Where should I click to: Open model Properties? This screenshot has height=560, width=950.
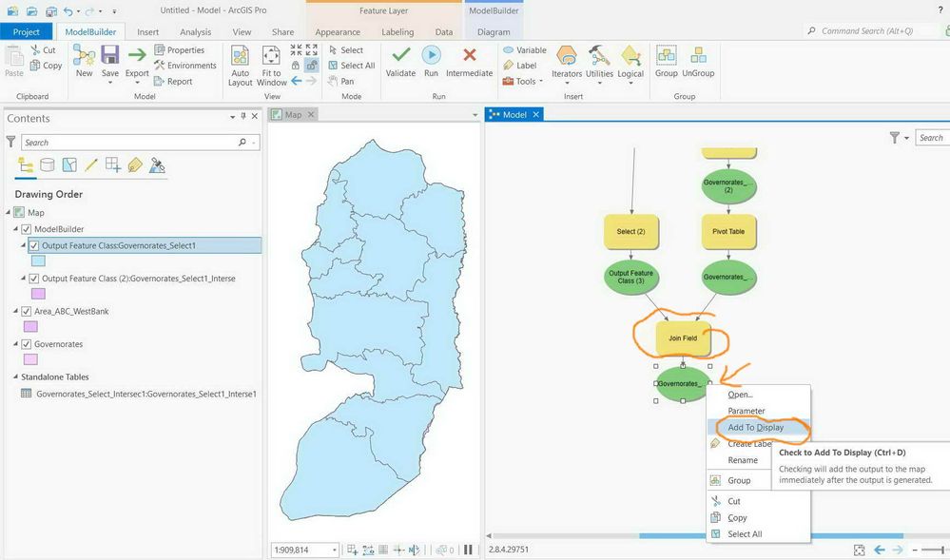click(x=180, y=50)
